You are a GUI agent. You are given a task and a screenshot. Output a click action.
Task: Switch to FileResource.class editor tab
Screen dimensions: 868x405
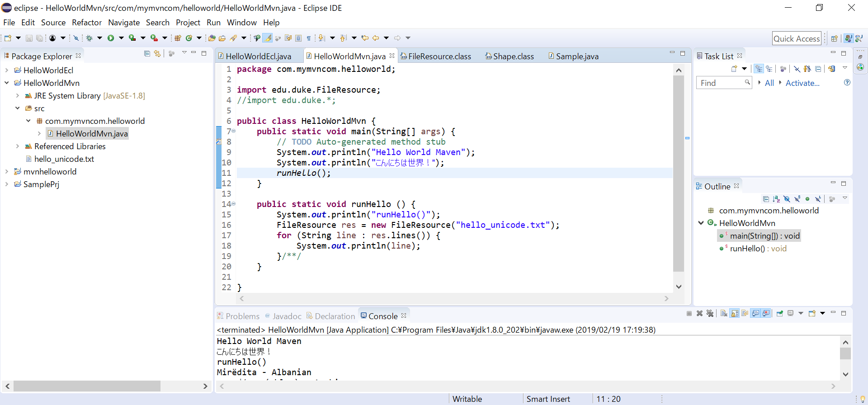click(x=436, y=56)
